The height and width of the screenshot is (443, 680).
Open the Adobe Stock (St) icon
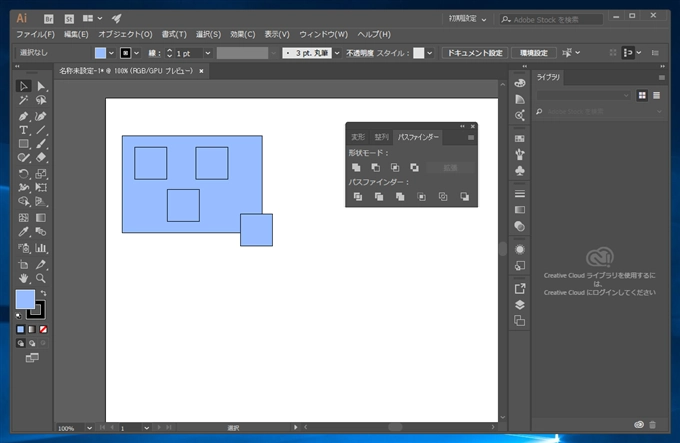click(69, 19)
